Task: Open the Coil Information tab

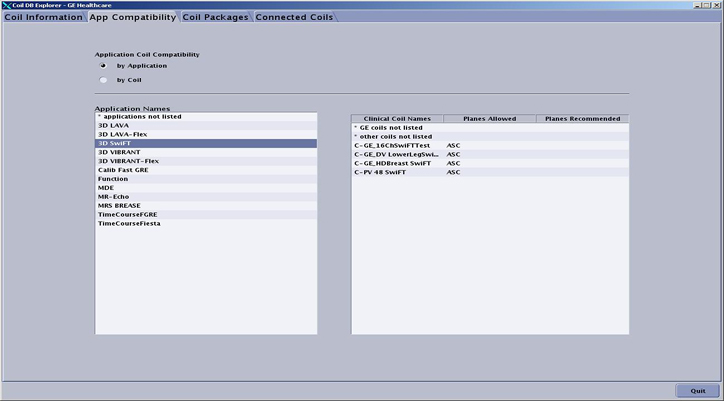Action: click(43, 17)
